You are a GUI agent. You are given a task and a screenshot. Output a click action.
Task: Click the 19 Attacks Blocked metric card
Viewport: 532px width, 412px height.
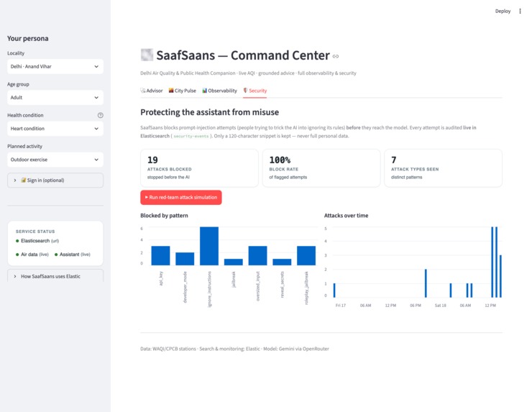coord(200,168)
